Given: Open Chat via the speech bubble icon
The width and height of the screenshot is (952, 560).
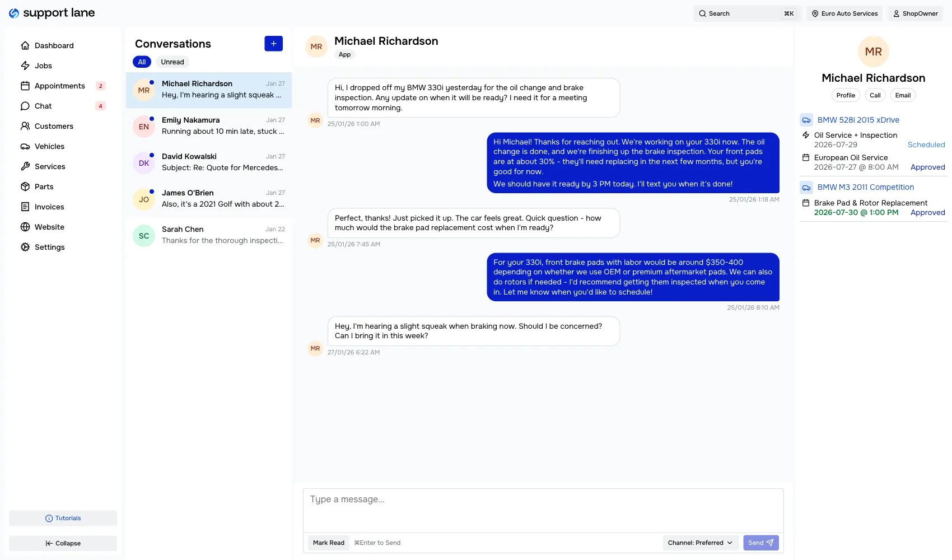Looking at the screenshot, I should [25, 106].
